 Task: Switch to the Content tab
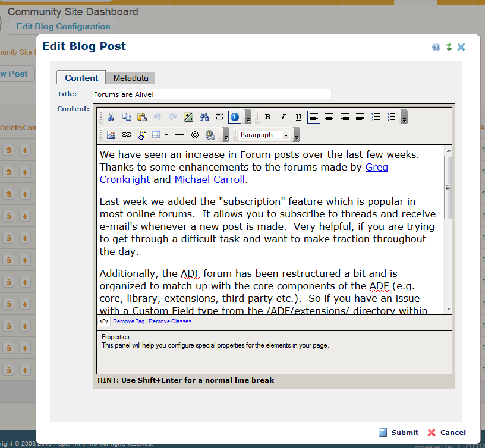81,78
